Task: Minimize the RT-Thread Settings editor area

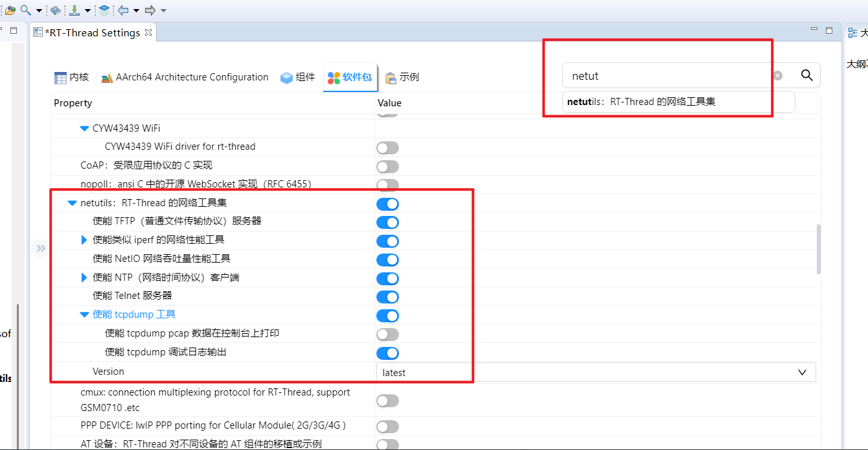Action: (815, 30)
